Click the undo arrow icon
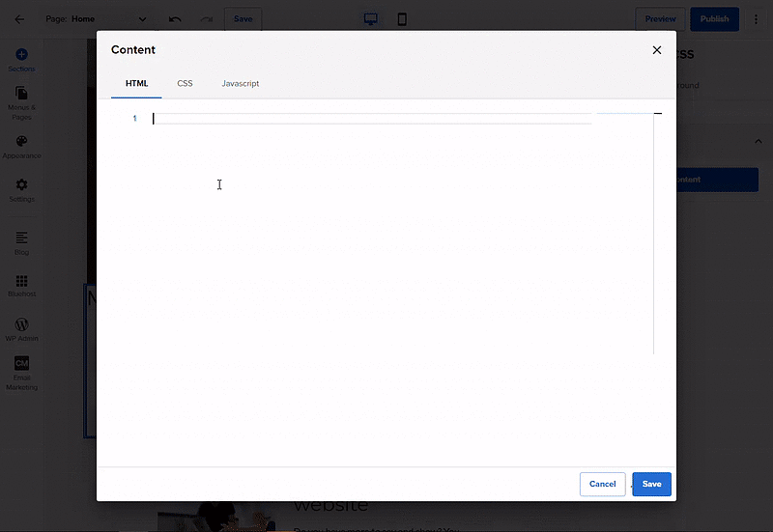The height and width of the screenshot is (532, 773). click(175, 18)
